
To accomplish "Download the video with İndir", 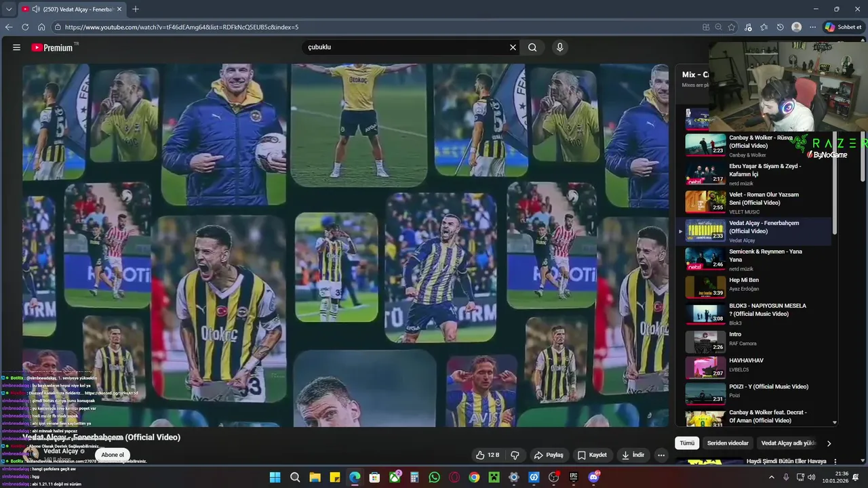I will [x=633, y=455].
